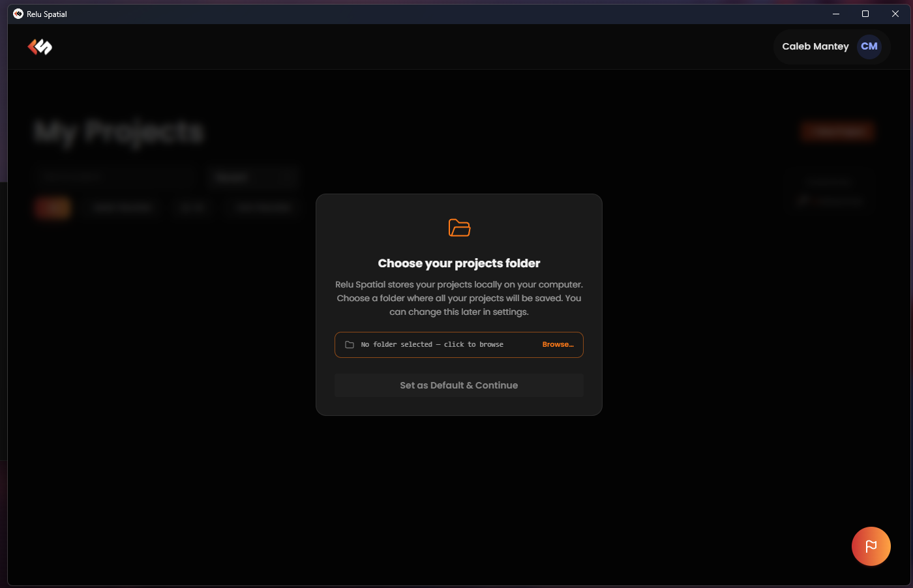Image resolution: width=913 pixels, height=588 pixels.
Task: Click the 'Relu Spatial stores your projects' description
Action: (459, 298)
